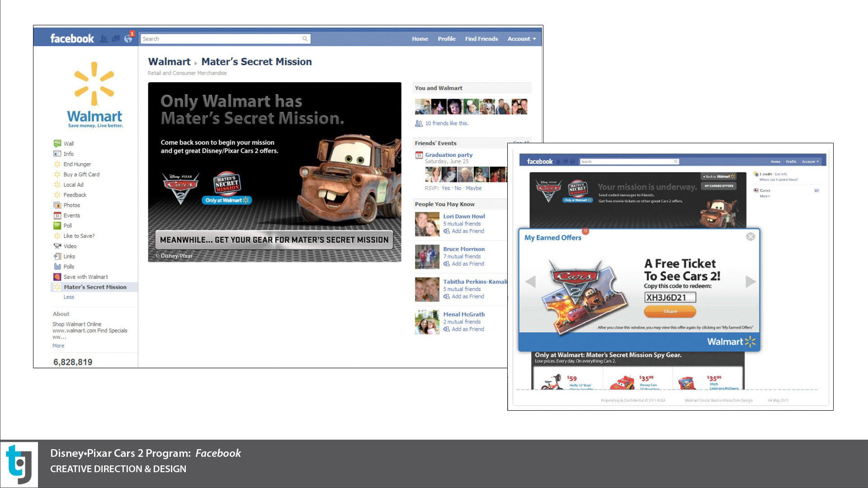
Task: Open Menal McGrath profile link
Action: point(464,314)
